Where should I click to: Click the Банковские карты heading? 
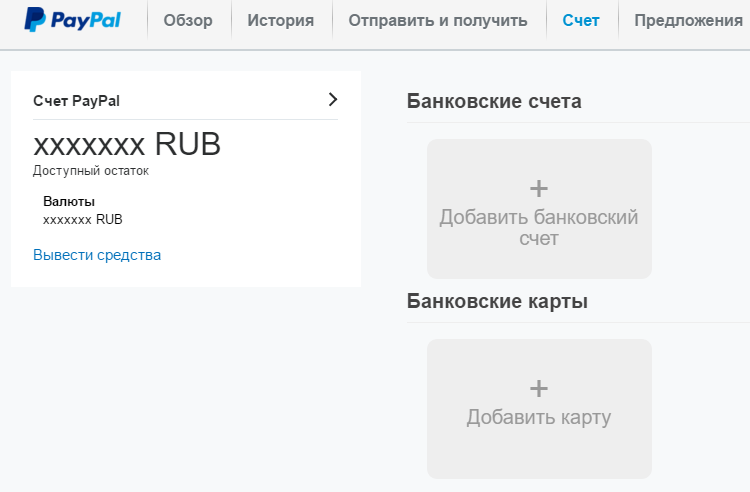(x=497, y=301)
